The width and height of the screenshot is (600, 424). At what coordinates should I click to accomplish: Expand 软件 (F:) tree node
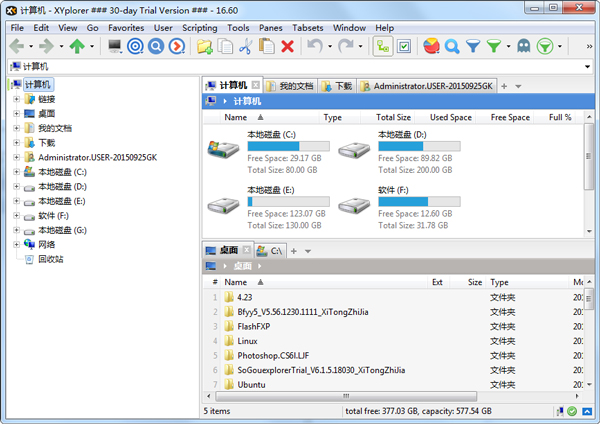(16, 215)
